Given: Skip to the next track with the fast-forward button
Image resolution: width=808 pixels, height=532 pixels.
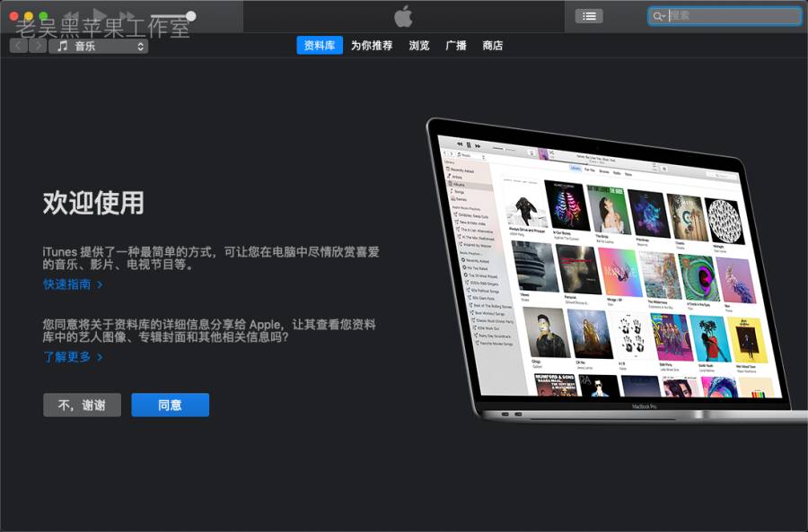Looking at the screenshot, I should [127, 15].
